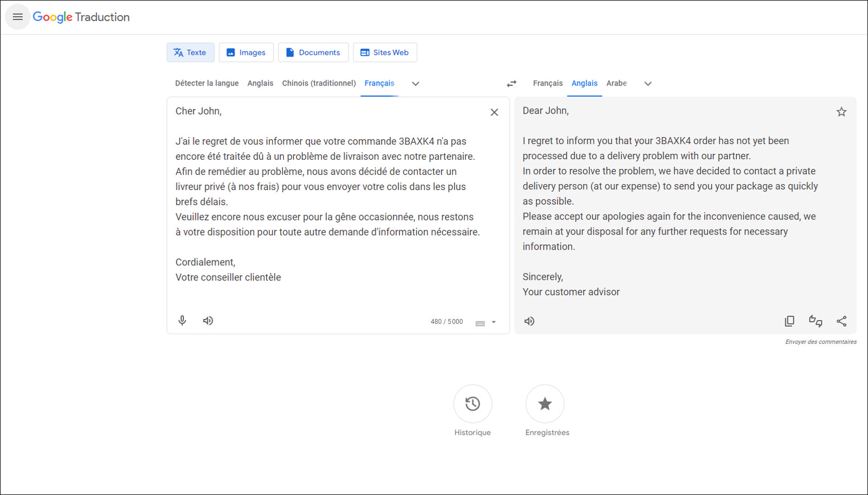Open the hamburger navigation menu
Image resolution: width=868 pixels, height=495 pixels.
(17, 17)
